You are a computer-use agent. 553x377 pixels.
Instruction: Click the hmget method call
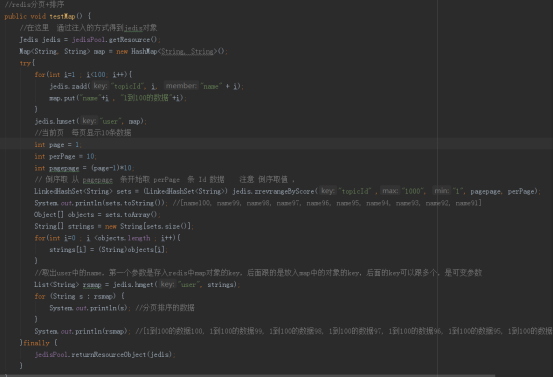(x=144, y=285)
